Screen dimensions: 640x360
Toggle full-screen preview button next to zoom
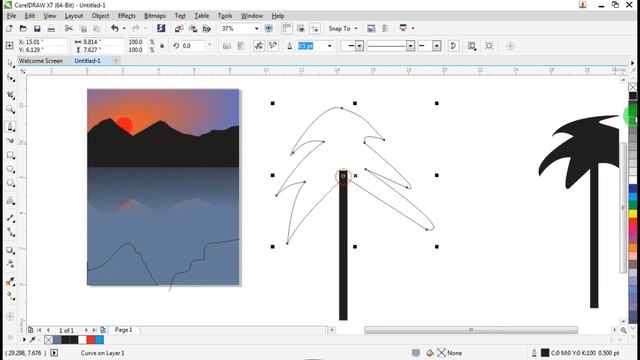coord(269,29)
